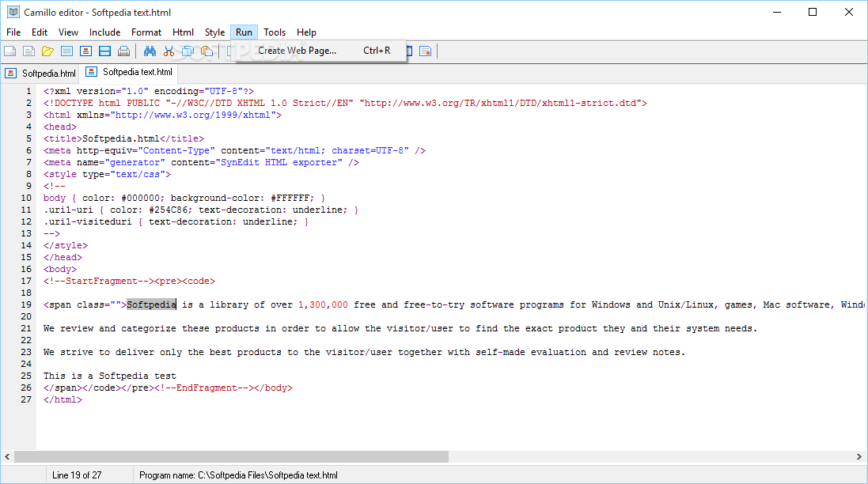This screenshot has height=484, width=868.
Task: Paste with the clipboard icon
Action: 207,51
